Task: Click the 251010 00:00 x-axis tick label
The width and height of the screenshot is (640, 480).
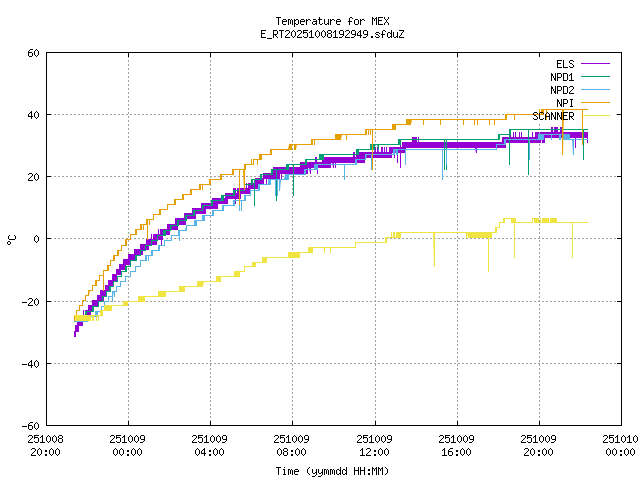Action: point(621,445)
